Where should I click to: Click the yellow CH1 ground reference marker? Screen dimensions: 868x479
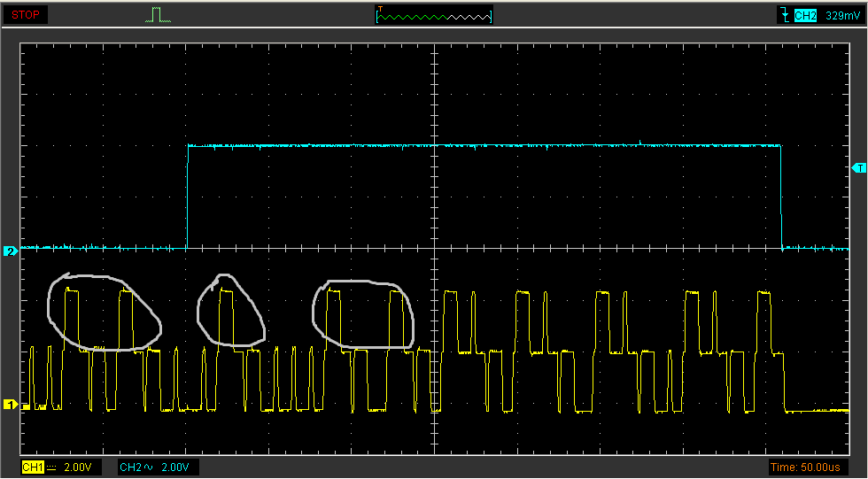(11, 405)
